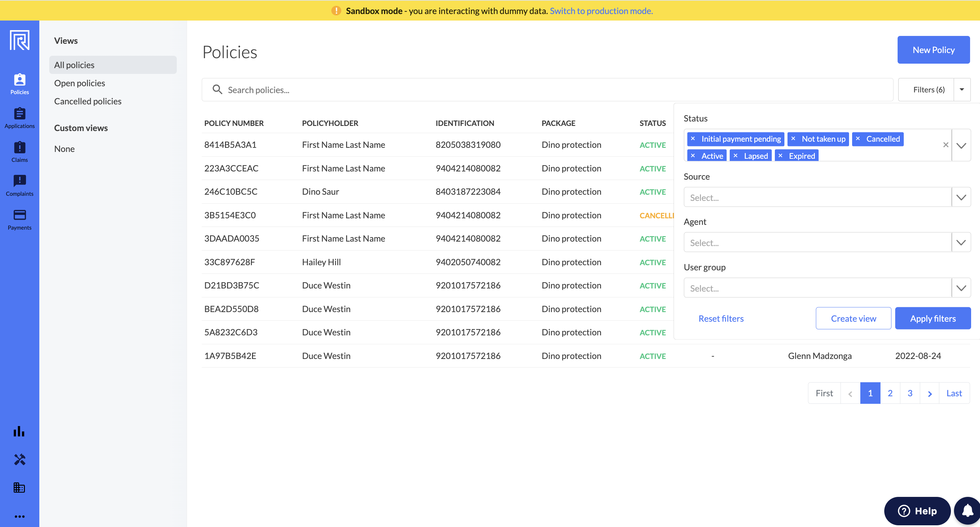
Task: Click Switch to production mode link
Action: click(x=601, y=11)
